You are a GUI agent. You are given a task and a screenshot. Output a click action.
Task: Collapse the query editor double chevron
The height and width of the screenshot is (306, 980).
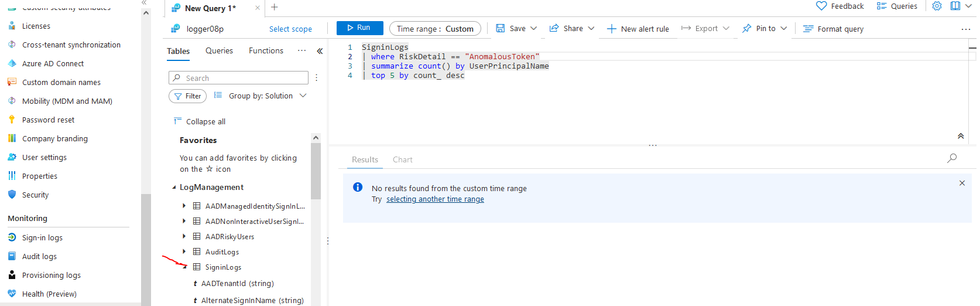coord(961,136)
